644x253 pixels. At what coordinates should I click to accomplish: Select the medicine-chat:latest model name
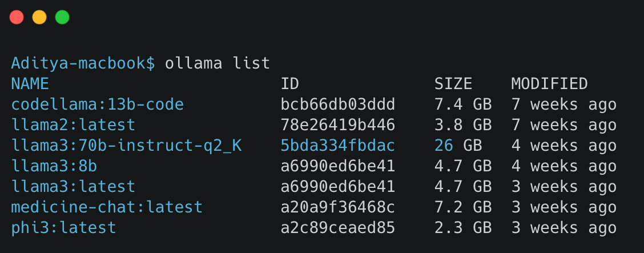(107, 207)
